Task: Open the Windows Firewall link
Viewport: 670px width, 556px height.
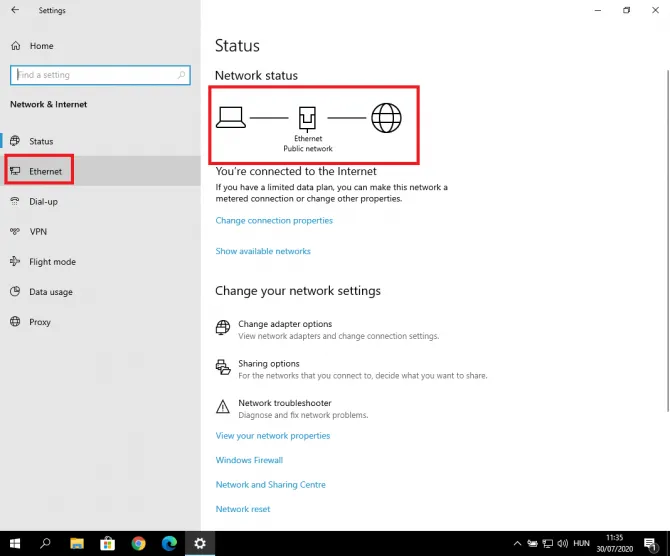Action: (249, 460)
